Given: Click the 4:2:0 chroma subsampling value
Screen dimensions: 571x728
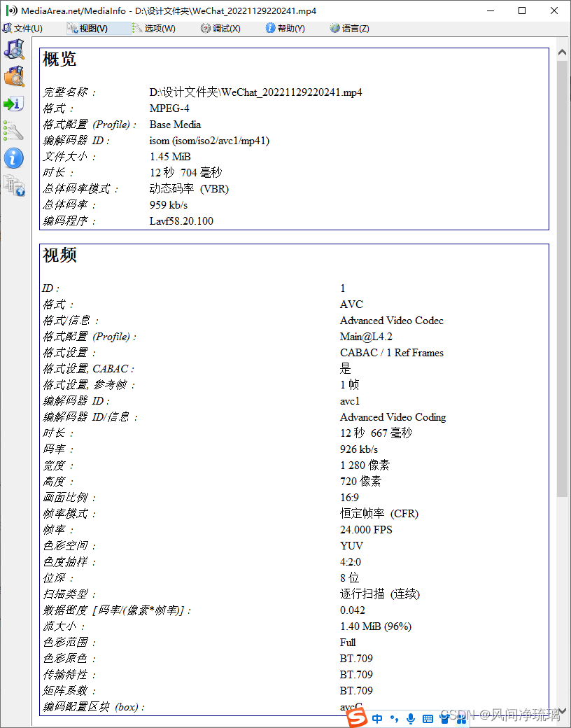Looking at the screenshot, I should point(351,562).
